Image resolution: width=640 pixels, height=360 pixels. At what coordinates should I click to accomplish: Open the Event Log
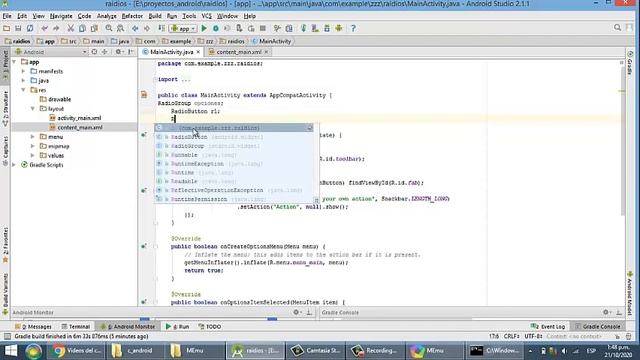coord(548,327)
